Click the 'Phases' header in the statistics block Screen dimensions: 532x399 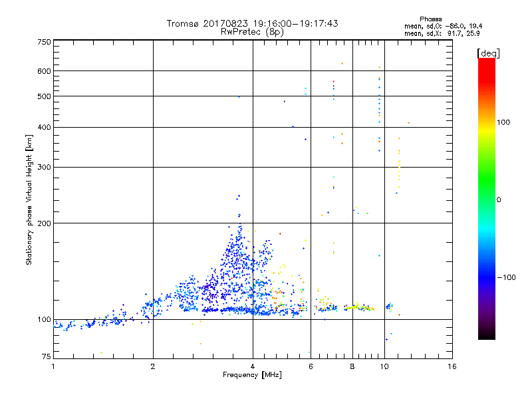tap(430, 19)
